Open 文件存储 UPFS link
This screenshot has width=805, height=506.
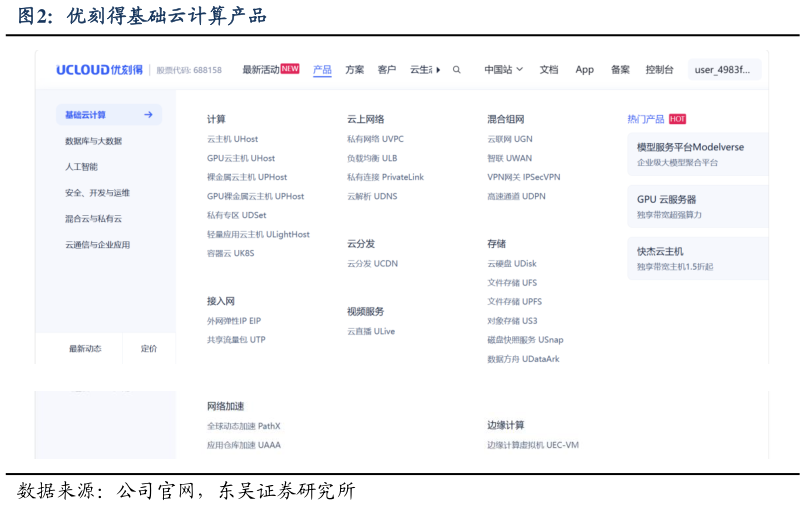tap(514, 301)
